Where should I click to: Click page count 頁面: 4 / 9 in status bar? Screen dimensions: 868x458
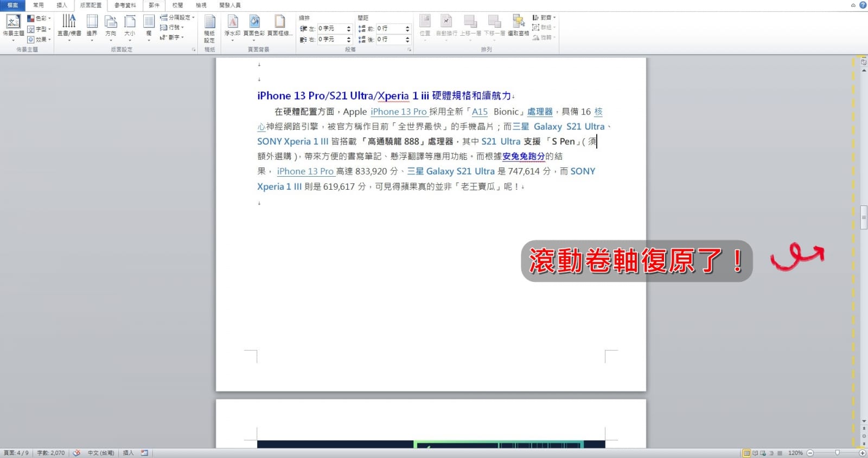pos(16,453)
